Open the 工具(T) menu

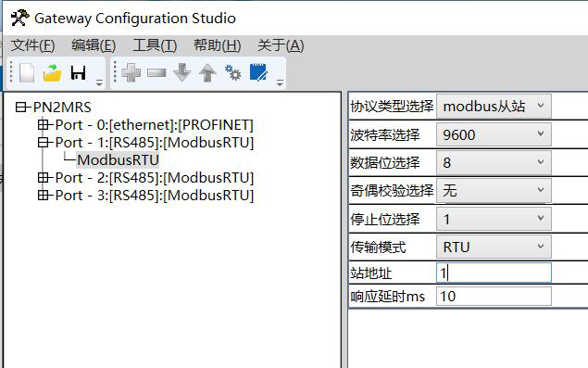[155, 45]
